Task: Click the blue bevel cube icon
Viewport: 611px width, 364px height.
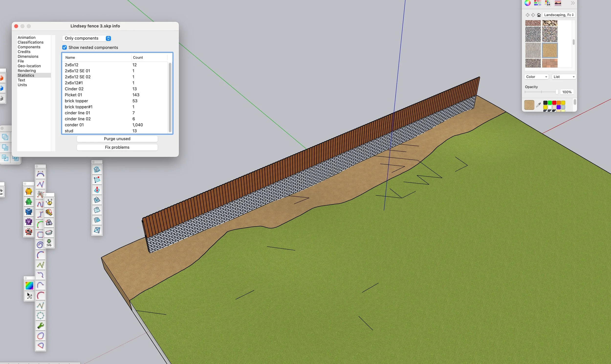Action: [29, 211]
